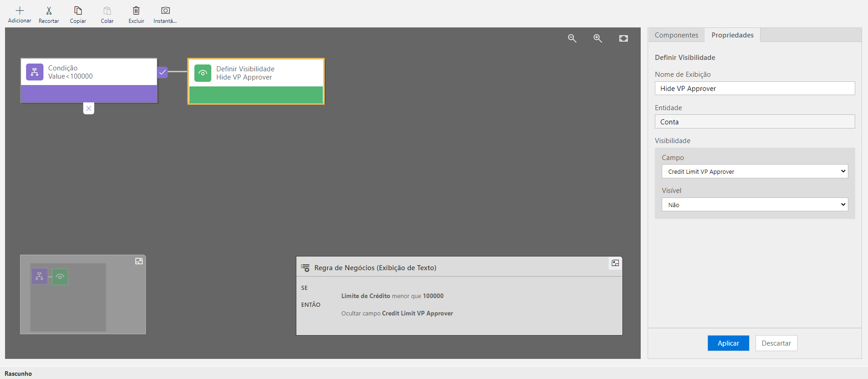Open the Campo dropdown

[x=755, y=171]
